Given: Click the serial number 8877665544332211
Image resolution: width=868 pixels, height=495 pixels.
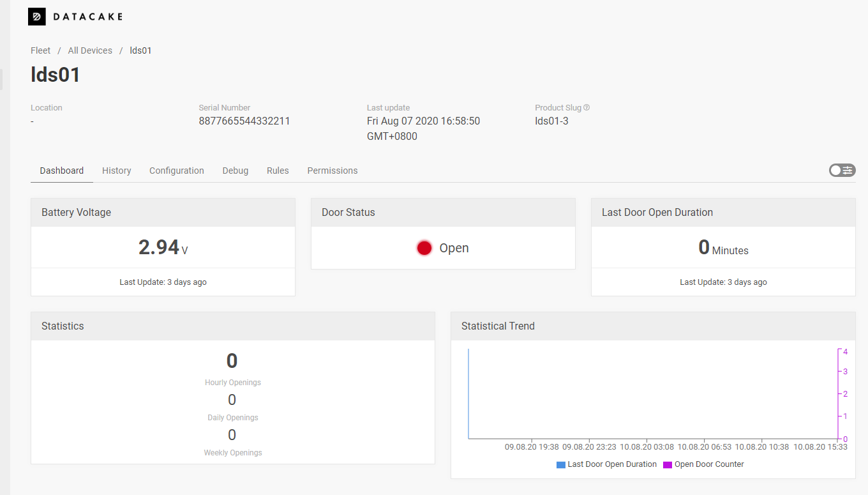Looking at the screenshot, I should 244,121.
